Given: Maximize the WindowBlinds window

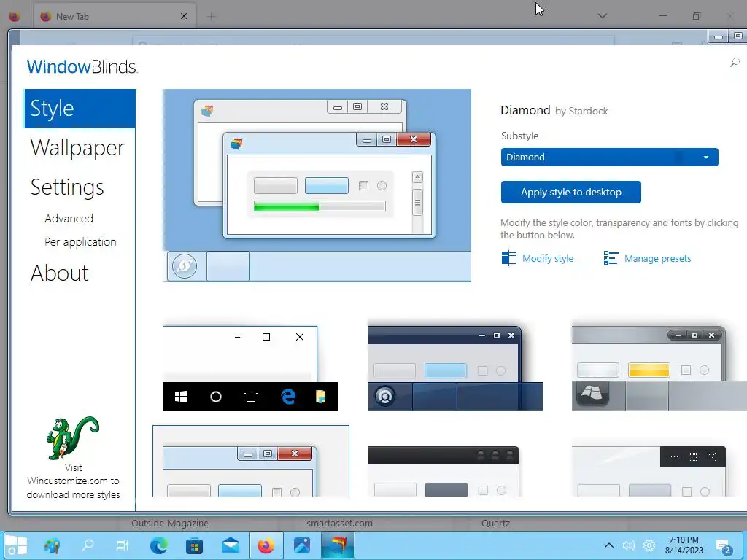Looking at the screenshot, I should (738, 36).
